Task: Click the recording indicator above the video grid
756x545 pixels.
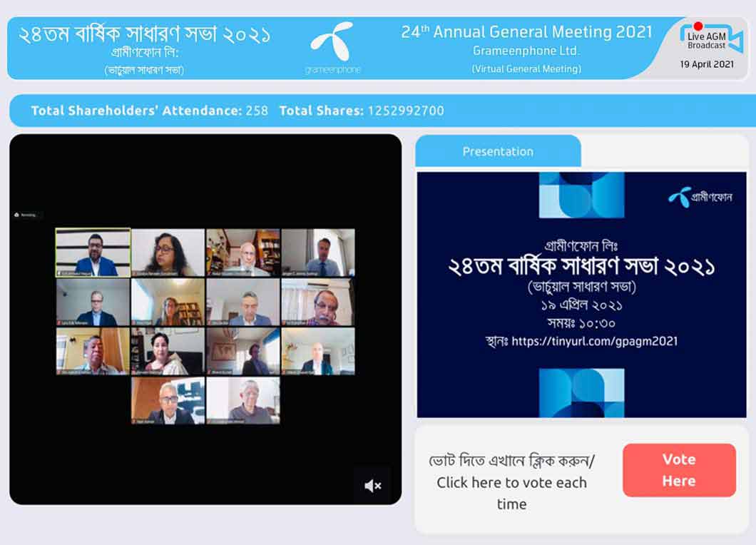Action: 26,215
